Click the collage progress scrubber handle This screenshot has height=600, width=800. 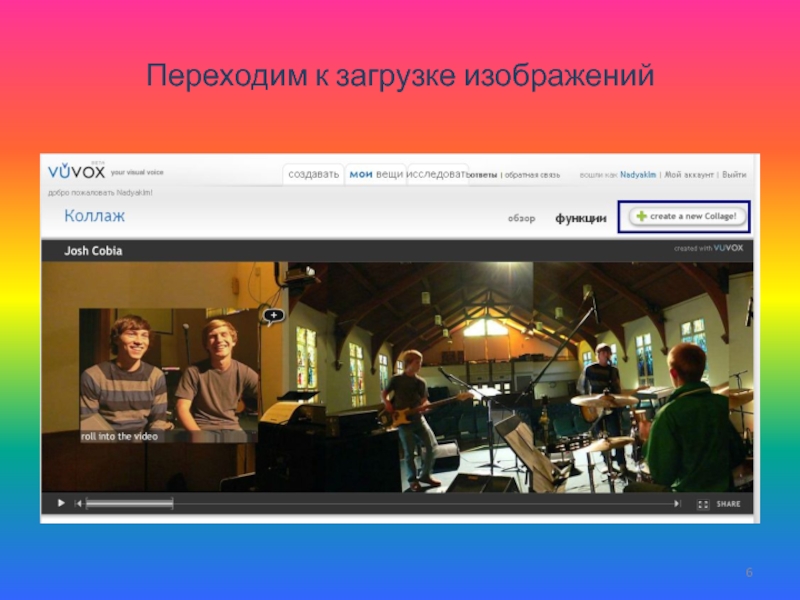click(x=130, y=504)
